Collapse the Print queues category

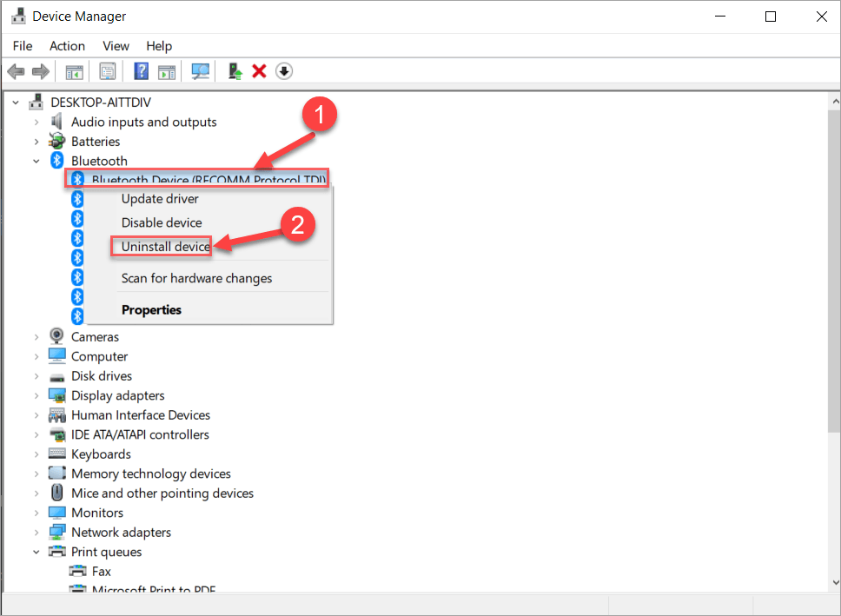coord(36,552)
